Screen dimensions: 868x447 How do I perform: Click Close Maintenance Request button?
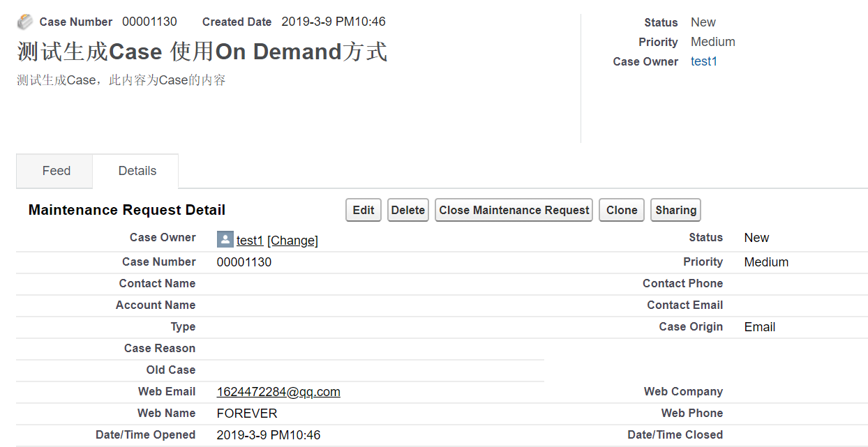514,210
